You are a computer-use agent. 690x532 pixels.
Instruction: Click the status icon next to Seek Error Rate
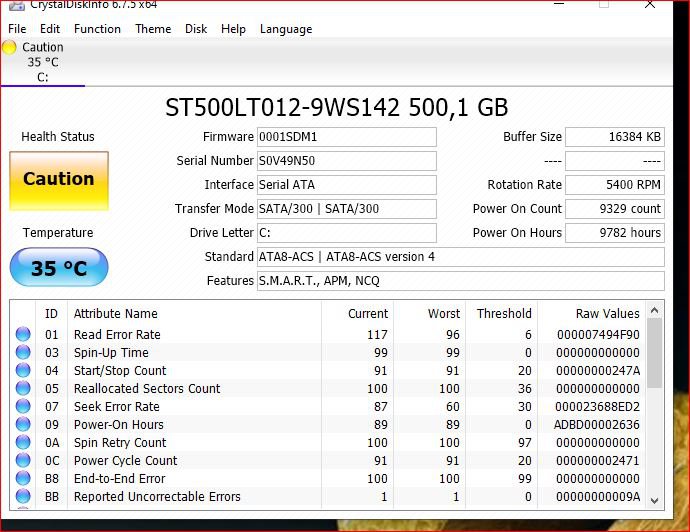click(23, 407)
